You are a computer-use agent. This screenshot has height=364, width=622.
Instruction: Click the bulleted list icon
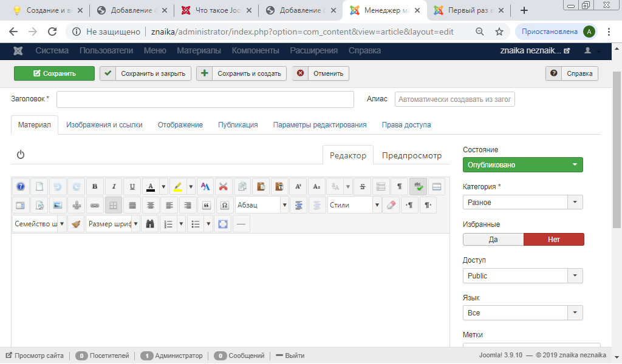pos(196,224)
